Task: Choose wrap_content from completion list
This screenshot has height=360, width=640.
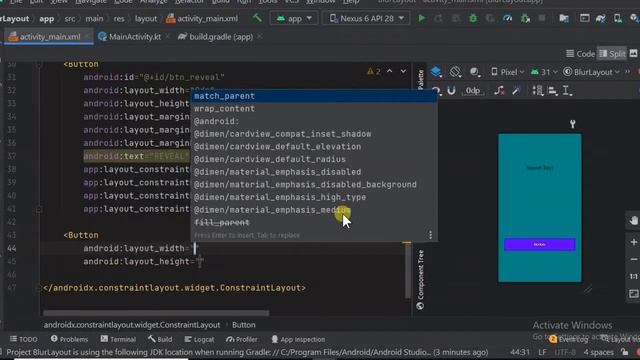Action: tap(314, 109)
